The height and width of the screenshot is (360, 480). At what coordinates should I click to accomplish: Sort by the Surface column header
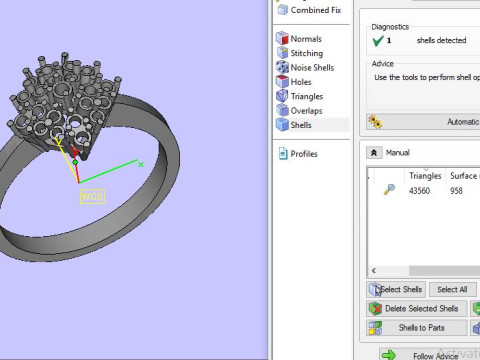tap(463, 176)
